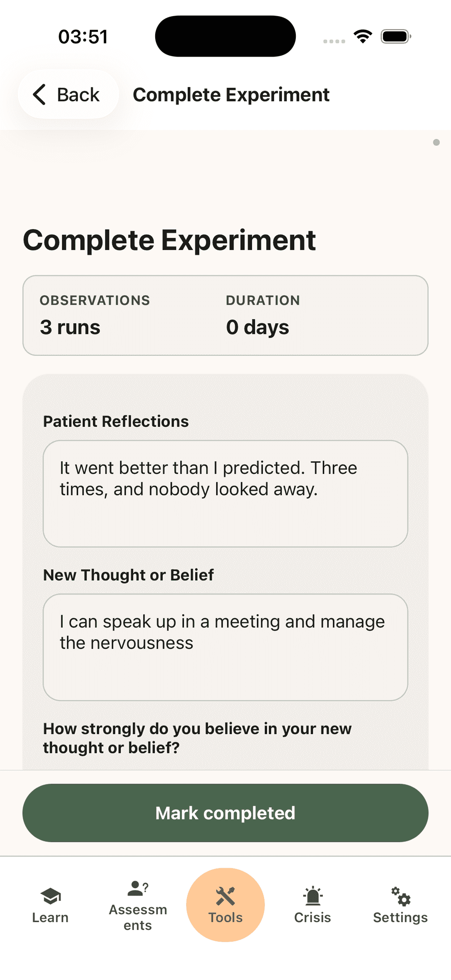Tap the back chevron arrow icon
The height and width of the screenshot is (980, 451).
(39, 95)
